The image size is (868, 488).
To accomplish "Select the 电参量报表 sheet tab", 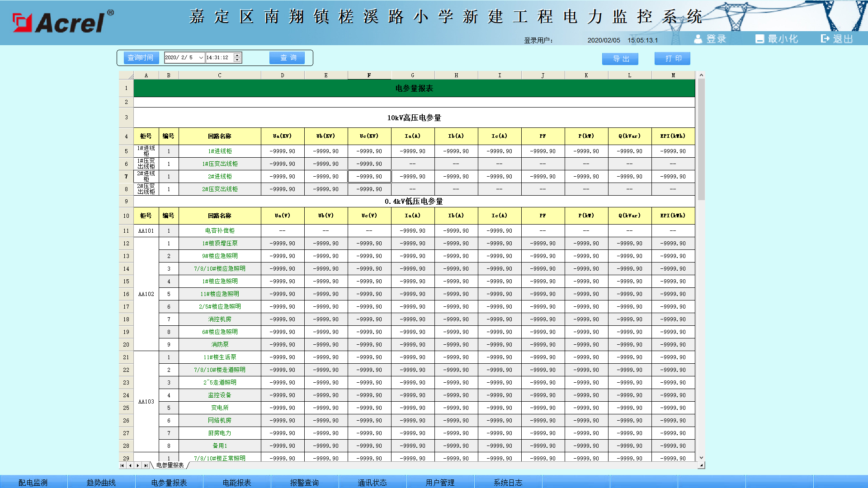I will [x=170, y=465].
